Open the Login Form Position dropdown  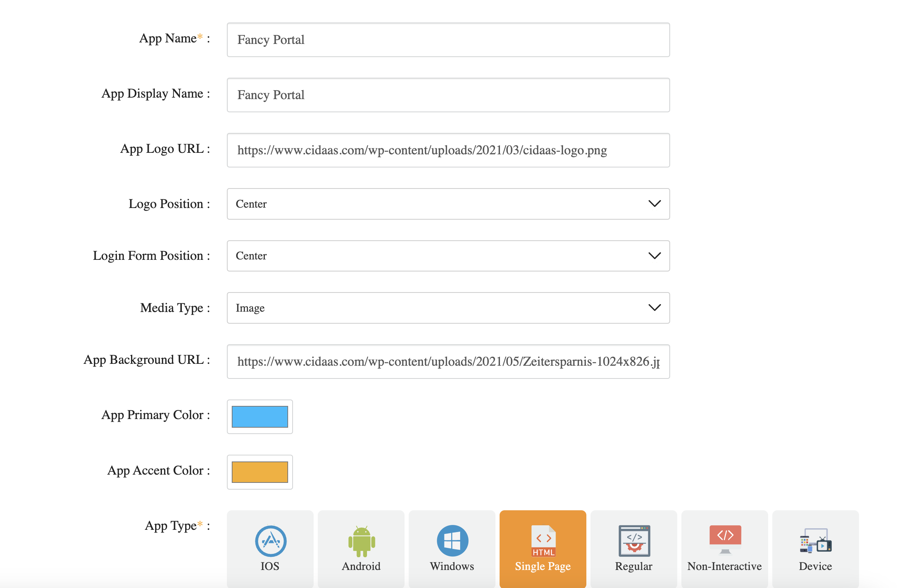(x=448, y=256)
